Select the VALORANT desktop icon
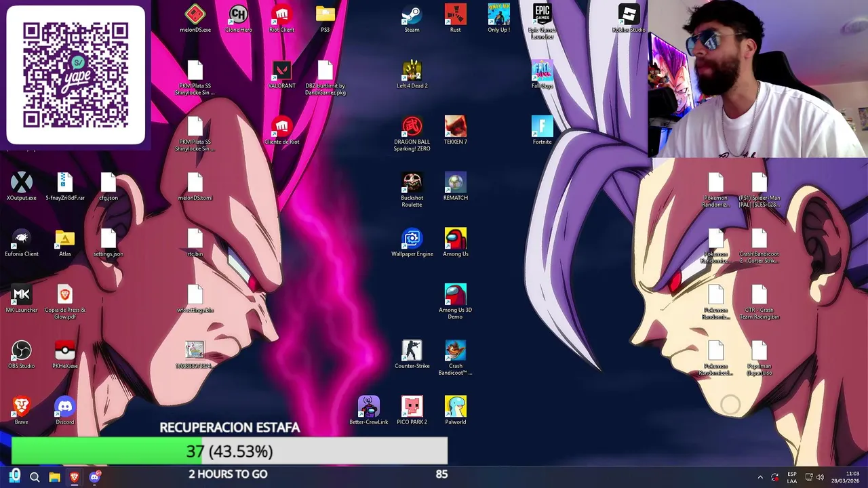Screen dimensions: 868x488 coord(281,75)
